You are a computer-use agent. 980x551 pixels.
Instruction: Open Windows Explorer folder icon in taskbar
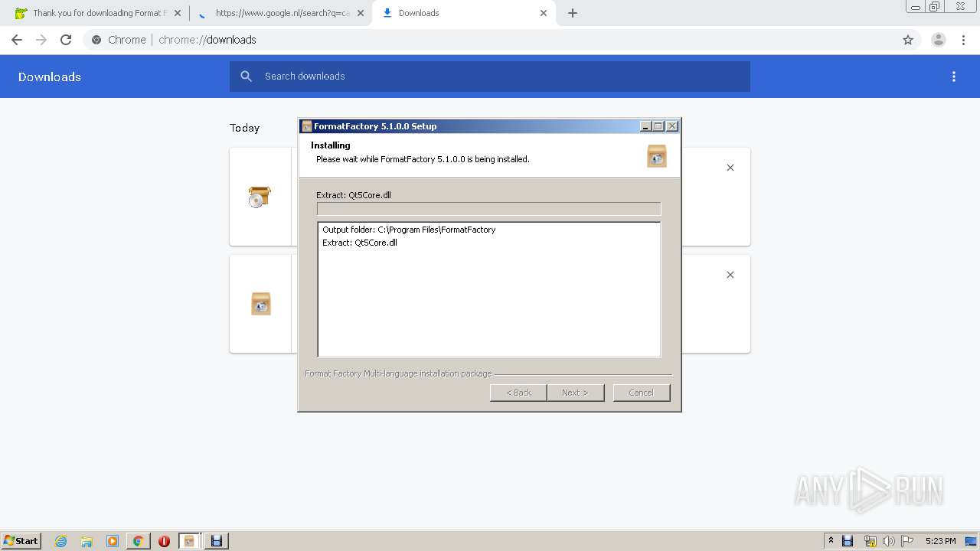(87, 541)
